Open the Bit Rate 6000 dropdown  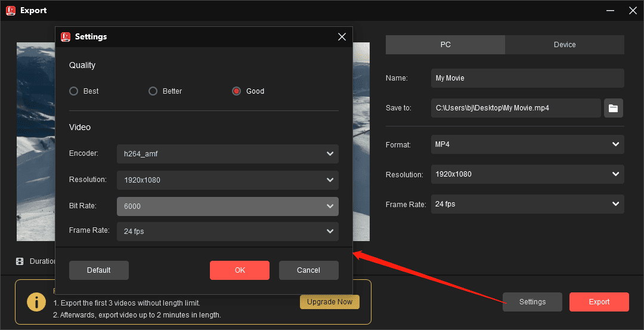pos(228,206)
